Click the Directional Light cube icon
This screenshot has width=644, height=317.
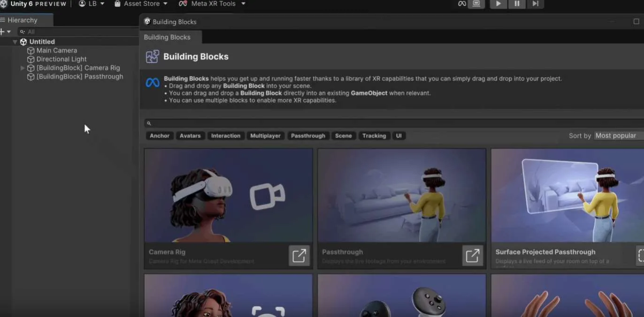[31, 59]
